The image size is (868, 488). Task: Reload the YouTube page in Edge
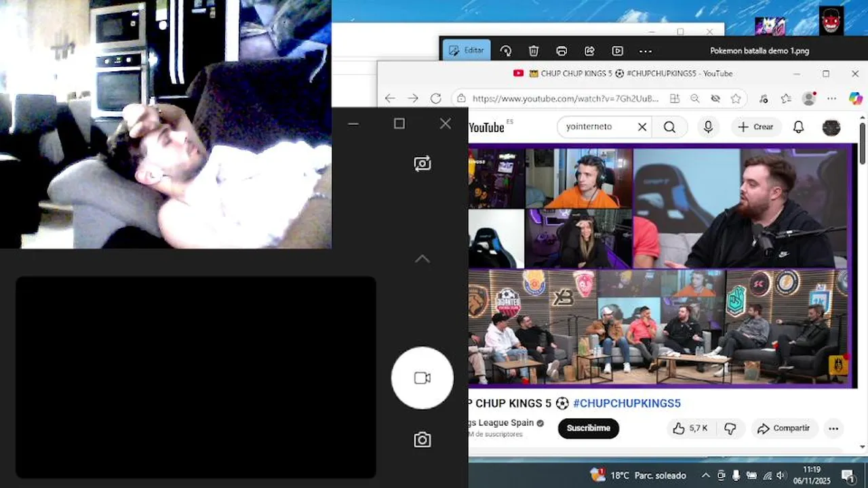click(436, 98)
